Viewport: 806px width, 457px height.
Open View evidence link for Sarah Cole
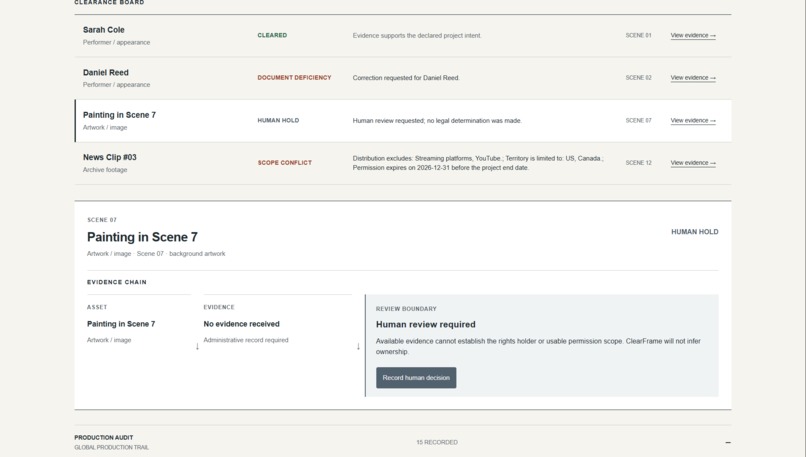pyautogui.click(x=693, y=35)
